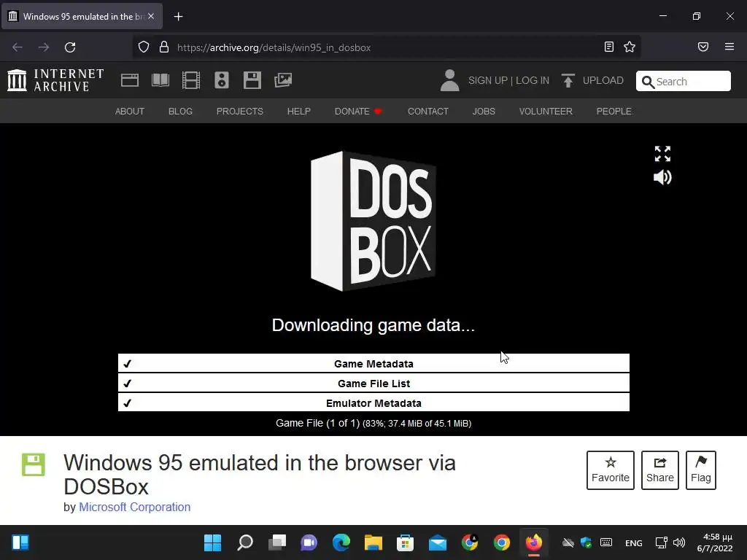747x560 pixels.
Task: Open the HELP menu item
Action: click(298, 112)
